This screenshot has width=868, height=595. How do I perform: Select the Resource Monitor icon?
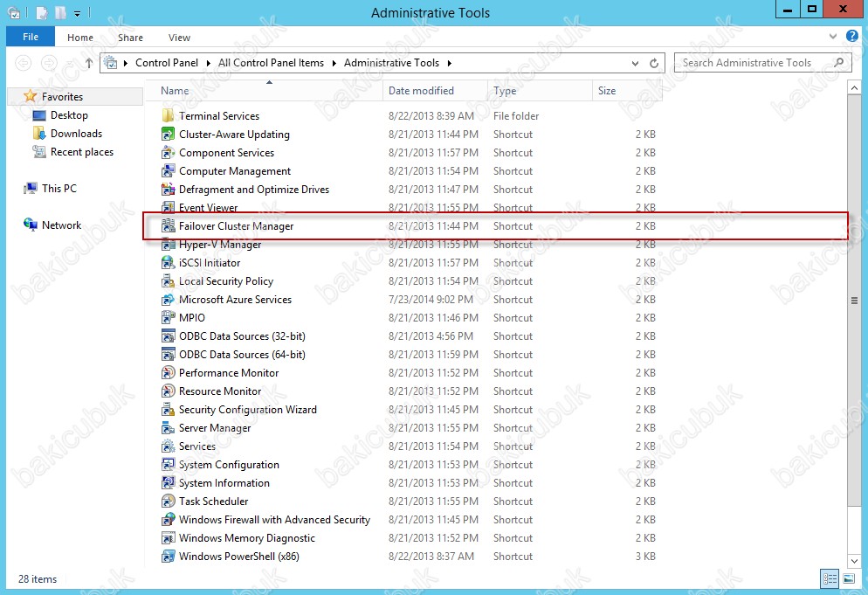pyautogui.click(x=168, y=391)
